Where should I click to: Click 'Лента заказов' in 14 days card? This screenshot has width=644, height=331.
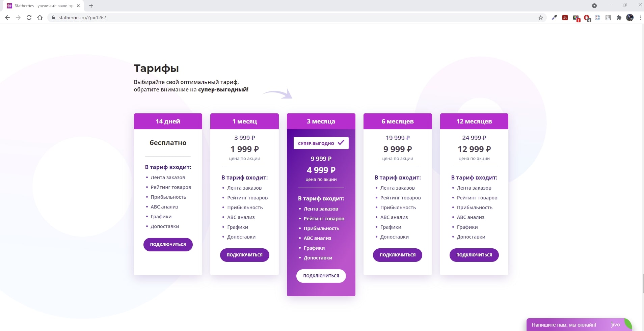pyautogui.click(x=168, y=177)
